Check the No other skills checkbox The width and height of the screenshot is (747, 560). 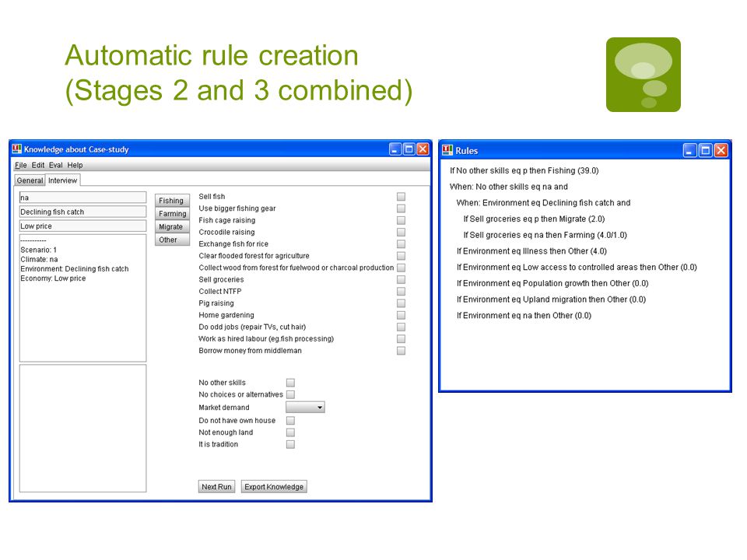coord(290,383)
